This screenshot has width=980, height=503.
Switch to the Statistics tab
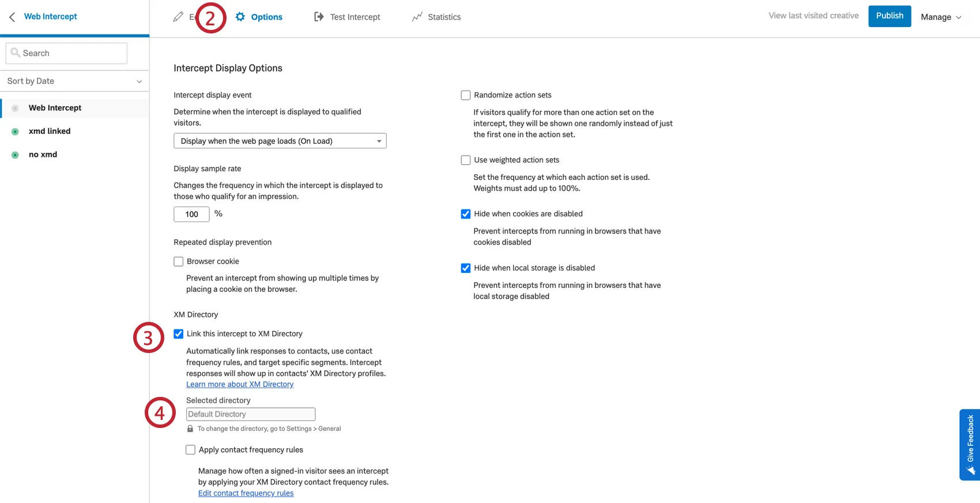click(444, 17)
